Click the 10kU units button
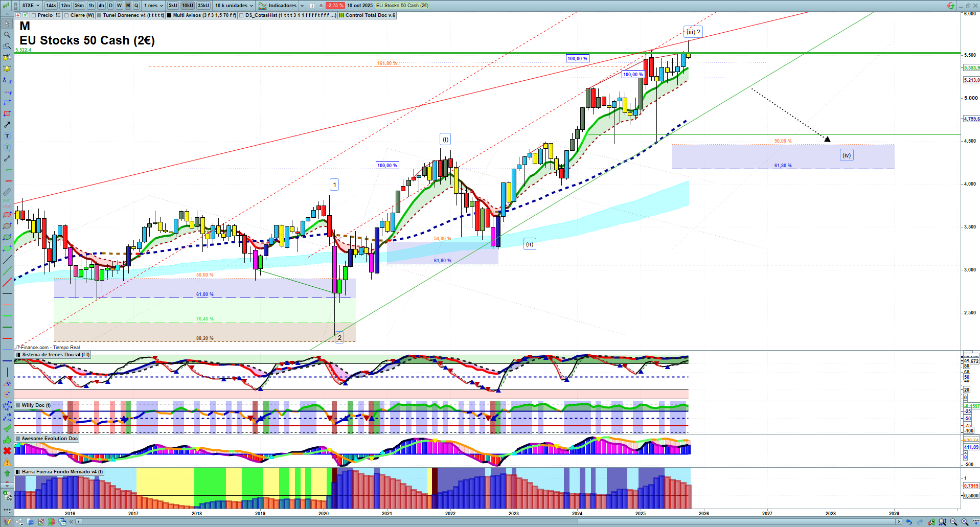 coord(188,6)
